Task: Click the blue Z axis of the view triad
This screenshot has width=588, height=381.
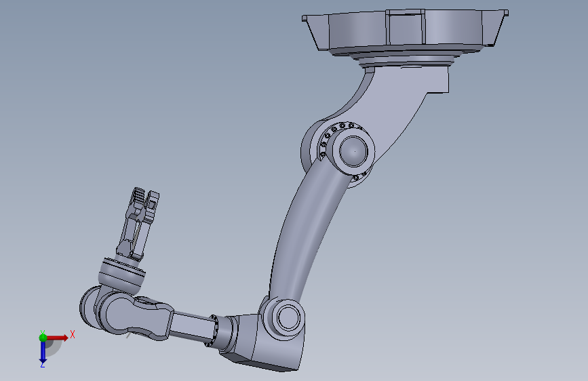Action: 43,352
